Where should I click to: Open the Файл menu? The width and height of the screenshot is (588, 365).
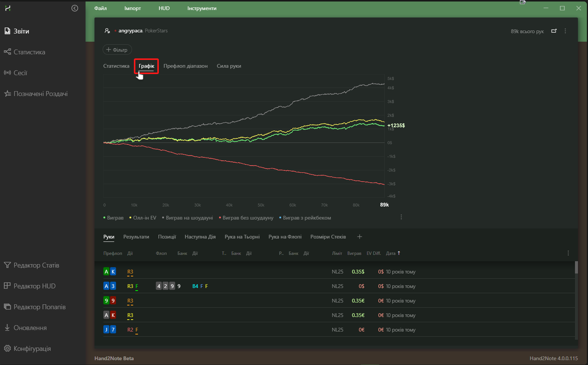tap(100, 8)
